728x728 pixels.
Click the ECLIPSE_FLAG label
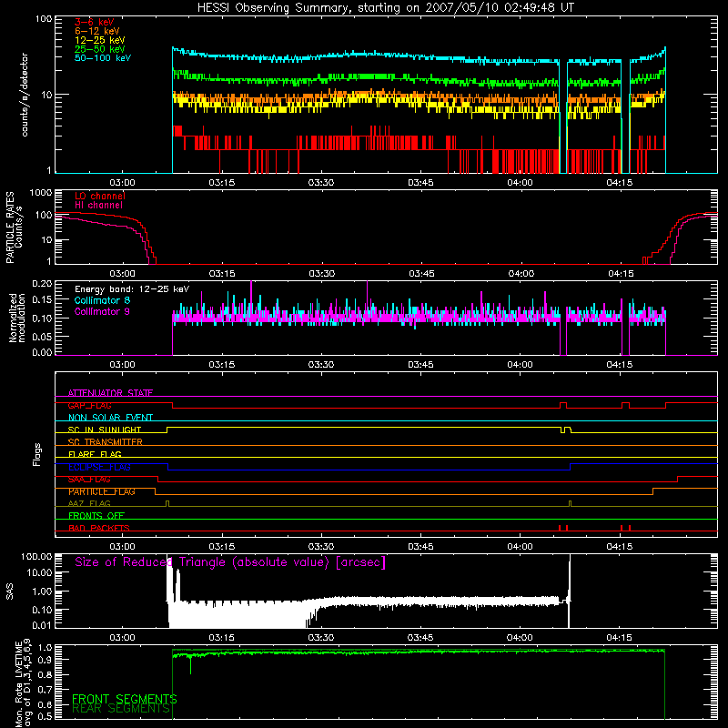99,467
